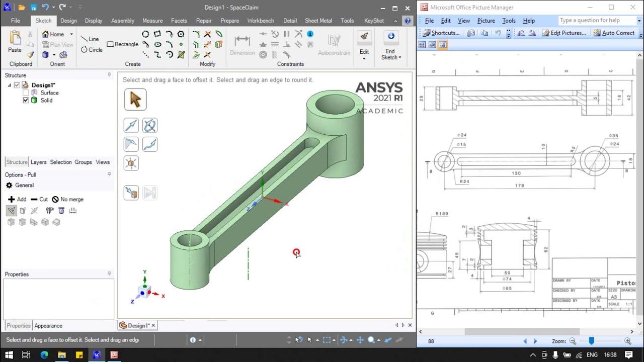Click the Edit Pictures button
Viewport: 644px width, 362px height.
coord(564,33)
